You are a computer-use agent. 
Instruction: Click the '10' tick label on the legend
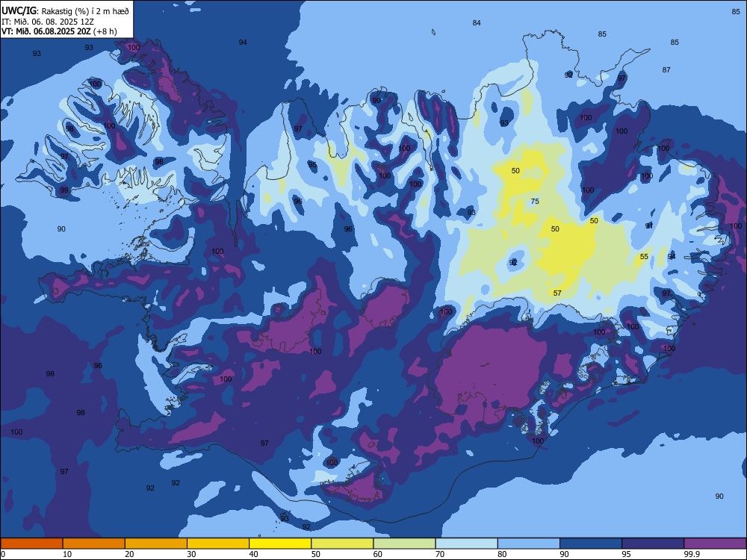point(67,554)
